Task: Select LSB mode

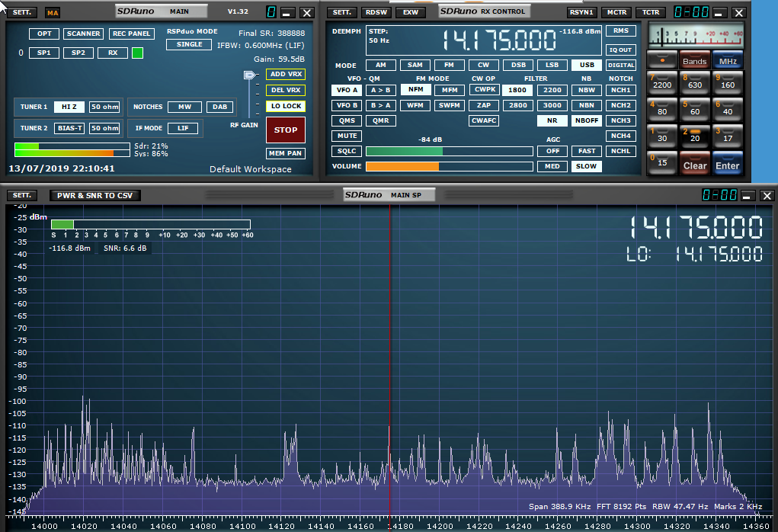Action: [552, 65]
